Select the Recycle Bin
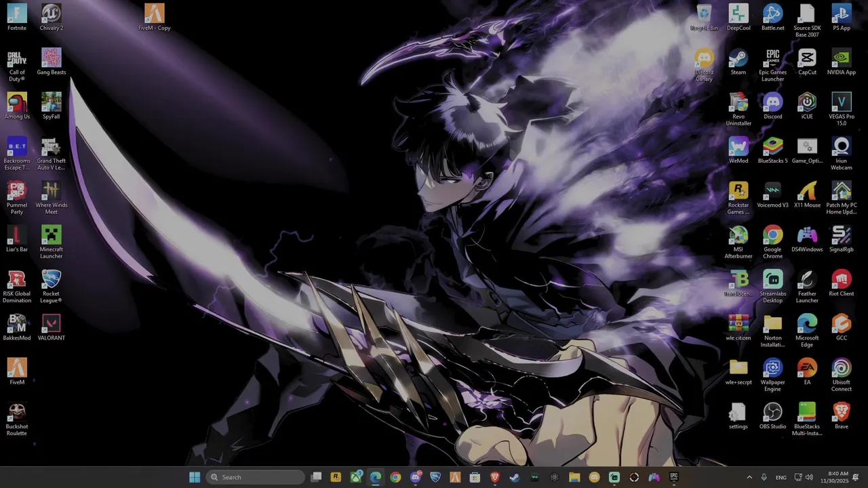 pyautogui.click(x=704, y=18)
